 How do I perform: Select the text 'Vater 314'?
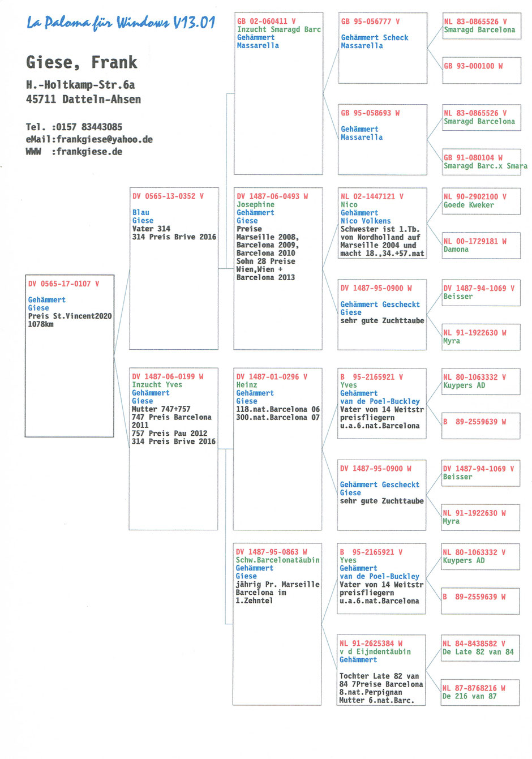pos(151,229)
